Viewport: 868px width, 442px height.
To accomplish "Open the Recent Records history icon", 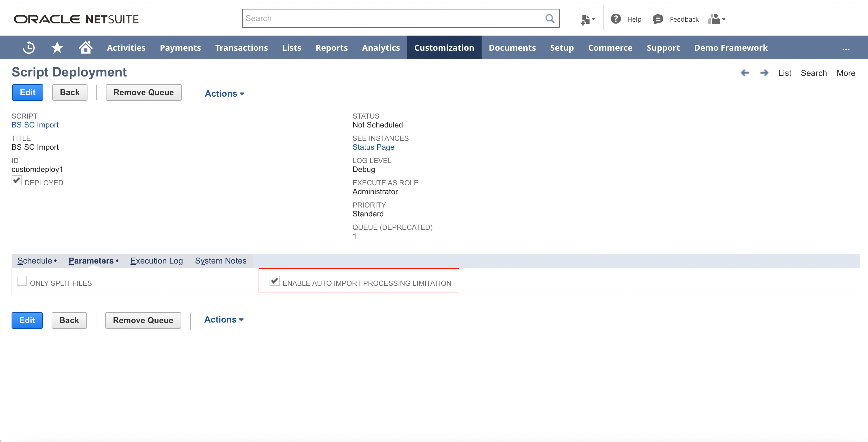I will [x=29, y=47].
